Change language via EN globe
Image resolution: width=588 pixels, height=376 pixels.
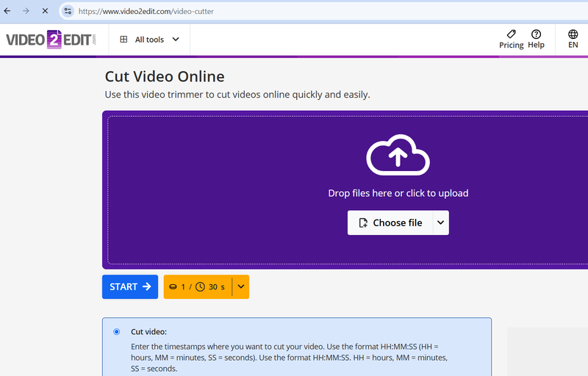[x=573, y=40]
